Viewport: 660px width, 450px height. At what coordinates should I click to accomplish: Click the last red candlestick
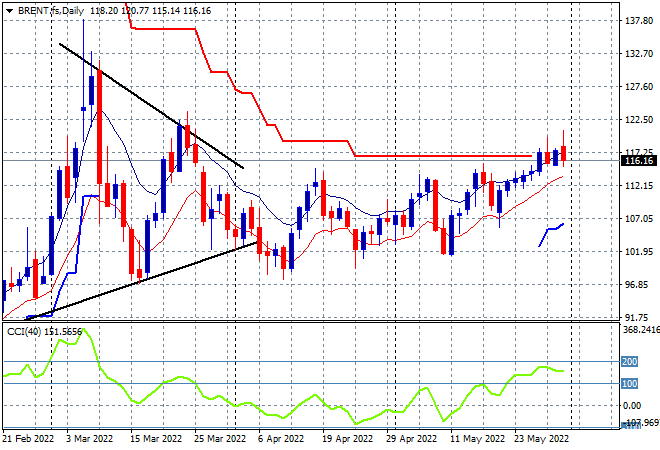(x=563, y=153)
